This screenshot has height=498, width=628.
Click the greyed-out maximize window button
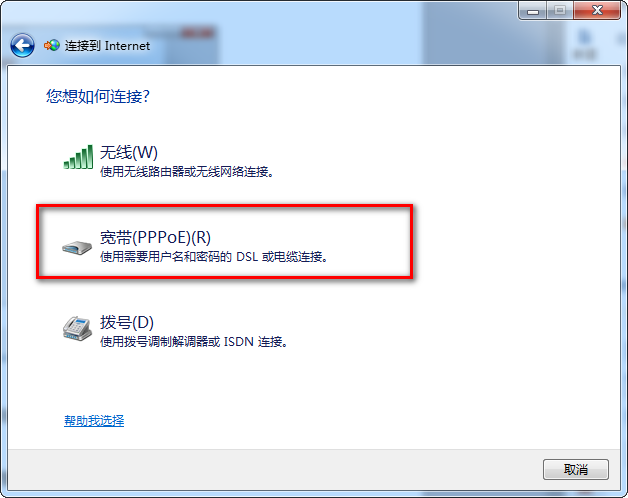point(560,10)
